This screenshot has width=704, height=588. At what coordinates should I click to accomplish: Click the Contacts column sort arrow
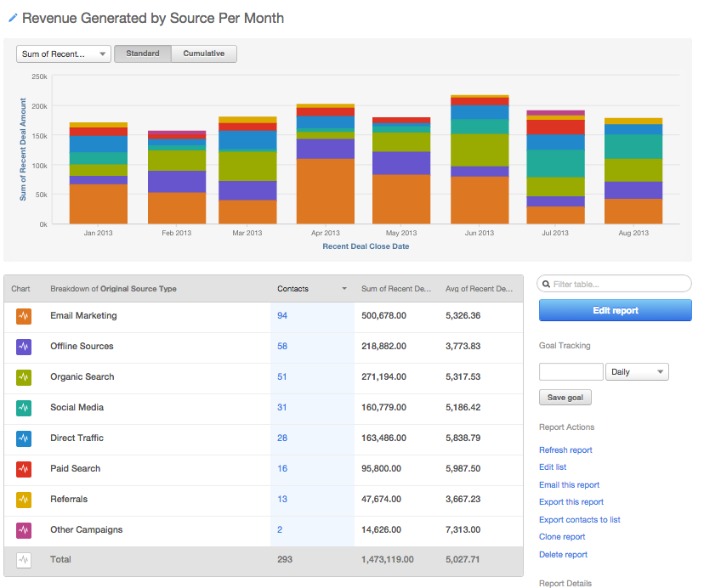344,289
